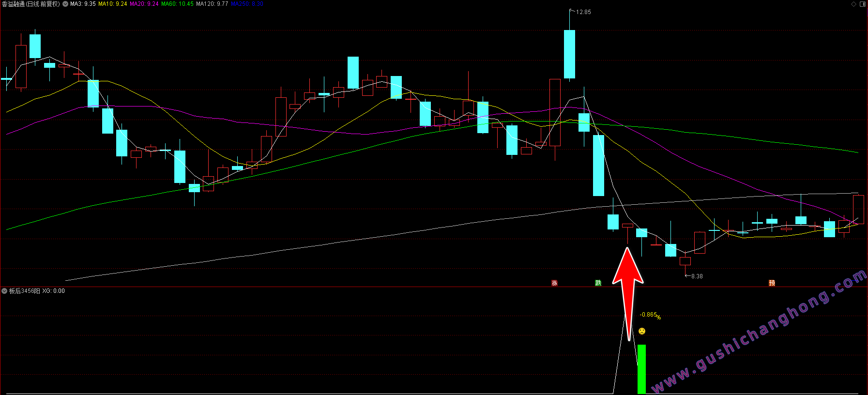This screenshot has height=395, width=868.
Task: Toggle the side panel icon at top right
Action: tap(863, 4)
